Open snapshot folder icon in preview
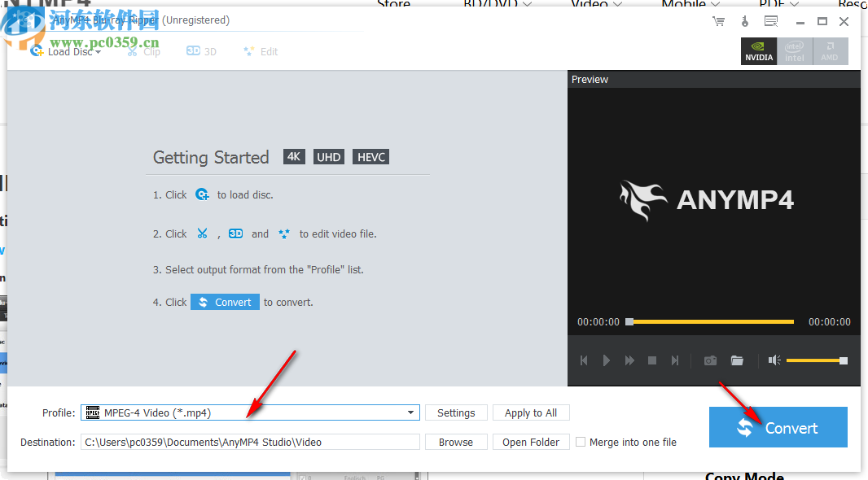This screenshot has width=868, height=480. point(737,360)
